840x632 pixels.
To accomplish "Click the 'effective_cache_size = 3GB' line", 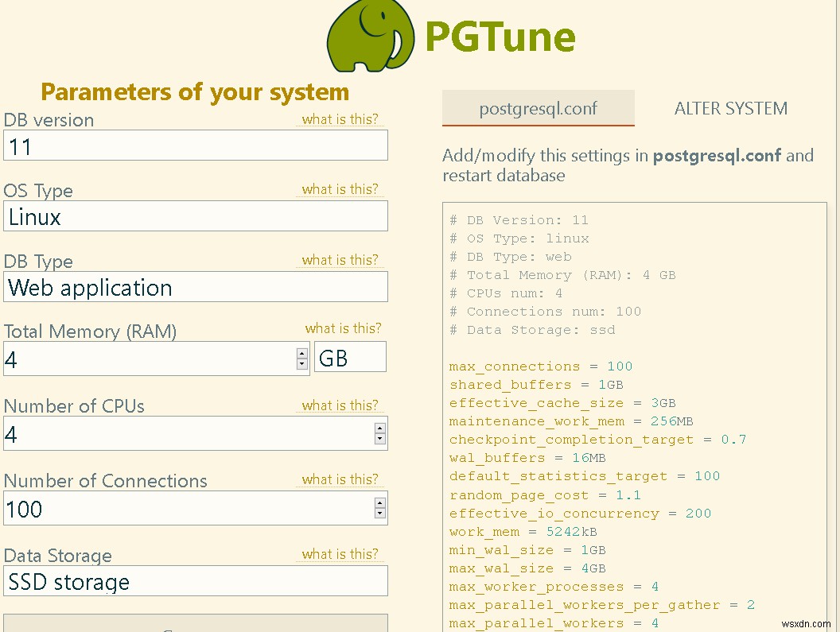I will coord(562,403).
